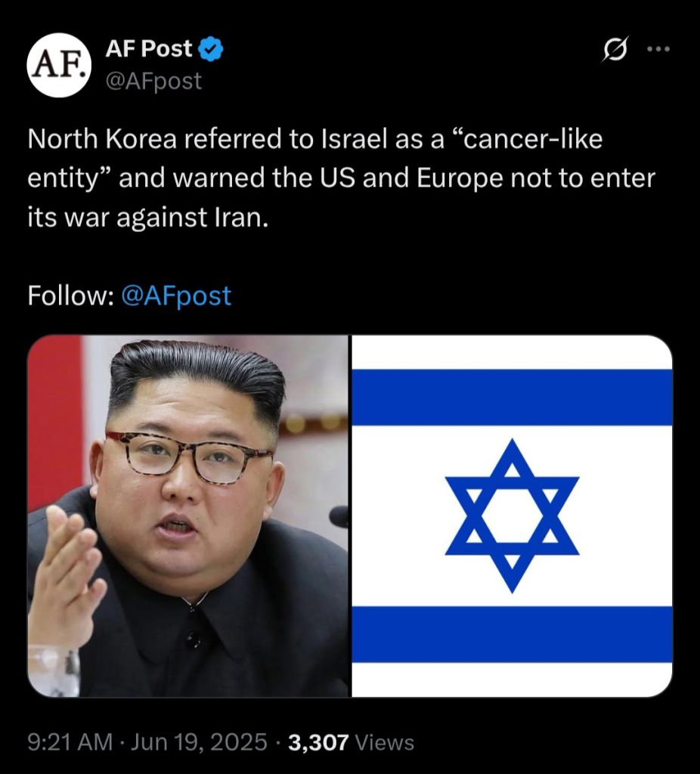
Task: Open the Israel flag image
Action: (512, 515)
